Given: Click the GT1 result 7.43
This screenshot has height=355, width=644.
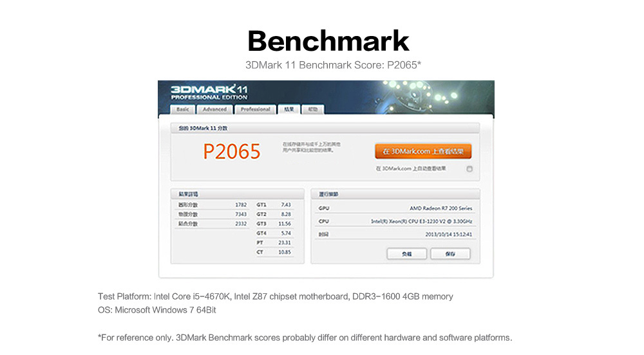Looking at the screenshot, I should point(286,205).
